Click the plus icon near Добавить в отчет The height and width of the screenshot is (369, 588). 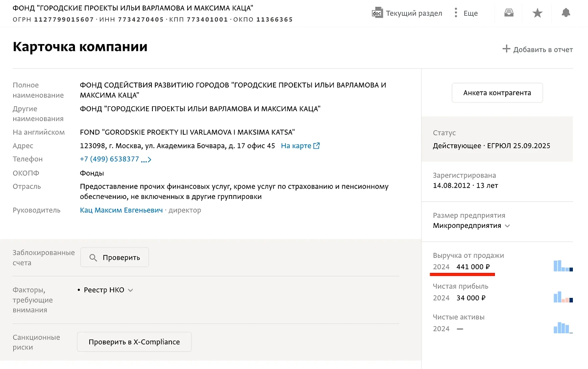pos(505,49)
